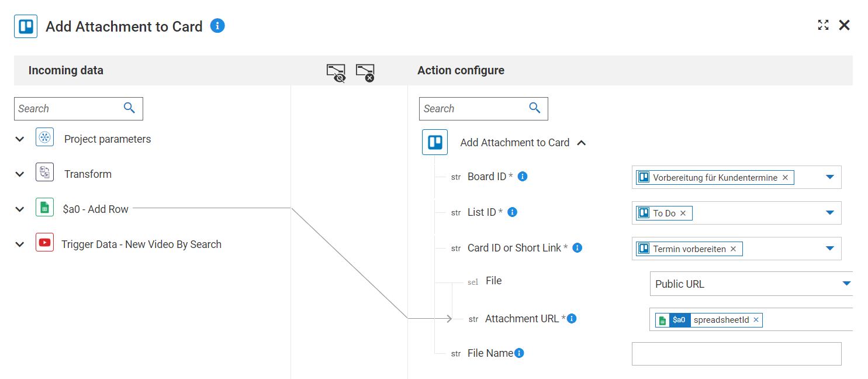Click the info icon next to File Name

pos(519,353)
